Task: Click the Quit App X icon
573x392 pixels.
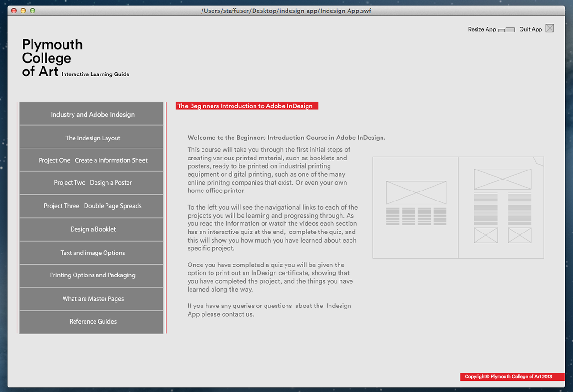Action: click(550, 29)
